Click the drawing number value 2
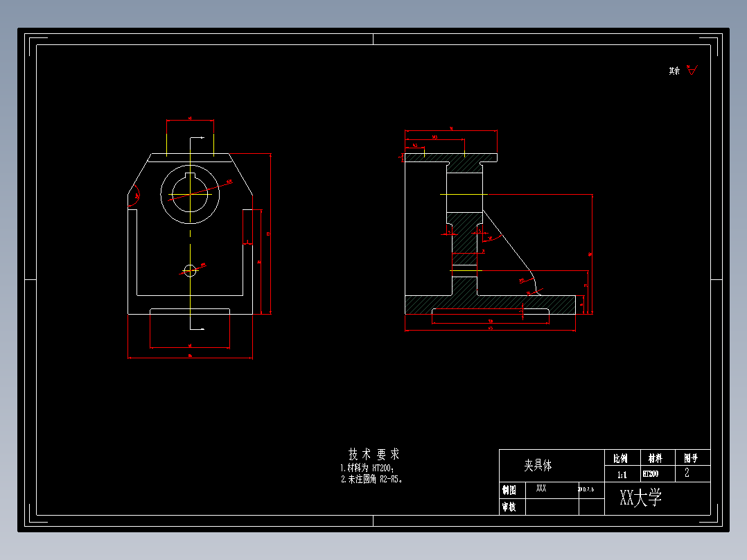 coord(687,473)
